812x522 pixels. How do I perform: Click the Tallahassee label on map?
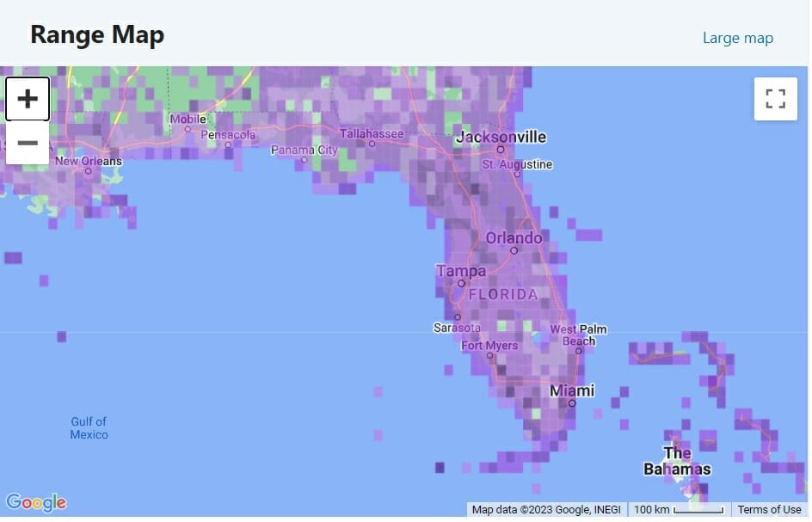pos(372,135)
